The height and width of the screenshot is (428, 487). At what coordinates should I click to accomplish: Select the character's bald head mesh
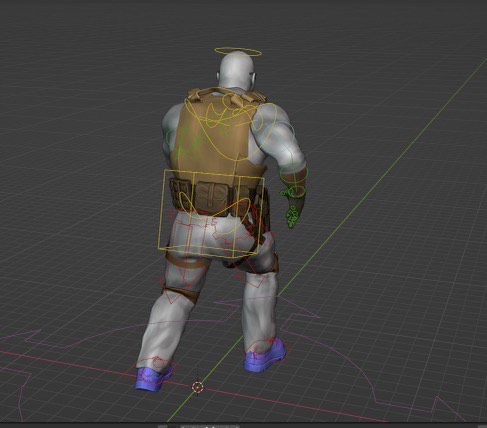click(237, 71)
